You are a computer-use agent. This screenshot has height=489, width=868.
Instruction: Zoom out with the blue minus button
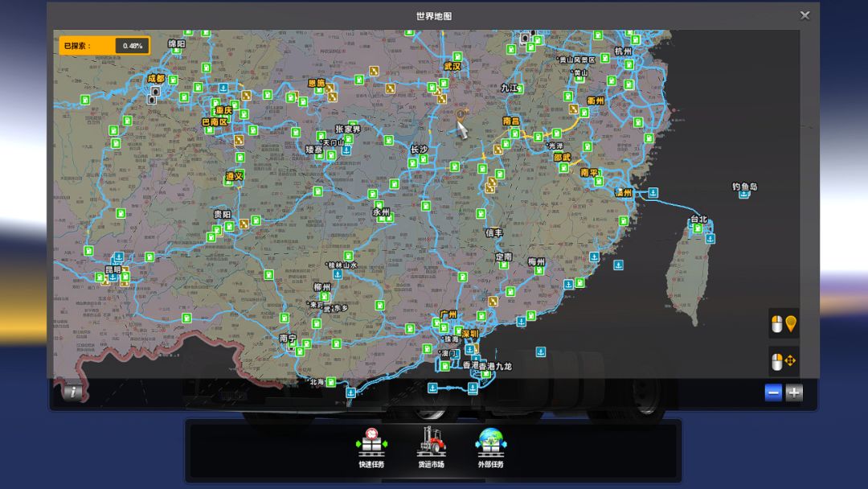(773, 392)
